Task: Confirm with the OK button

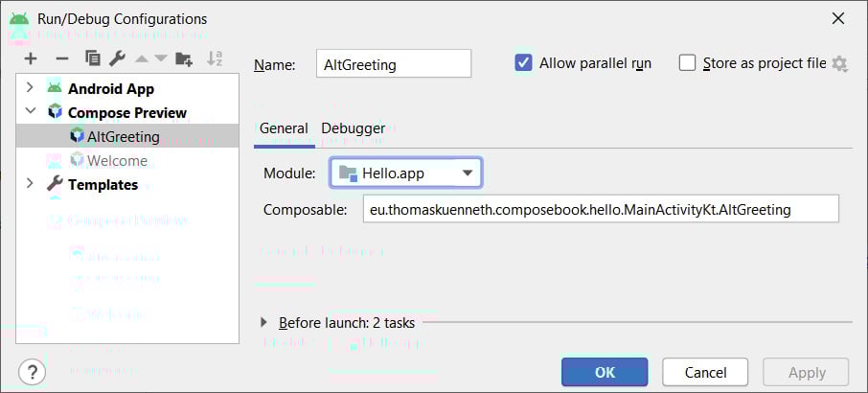Action: coord(605,372)
